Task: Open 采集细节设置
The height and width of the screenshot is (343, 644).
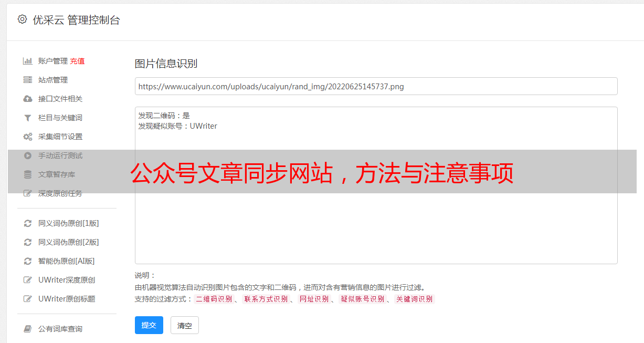Action: tap(60, 137)
